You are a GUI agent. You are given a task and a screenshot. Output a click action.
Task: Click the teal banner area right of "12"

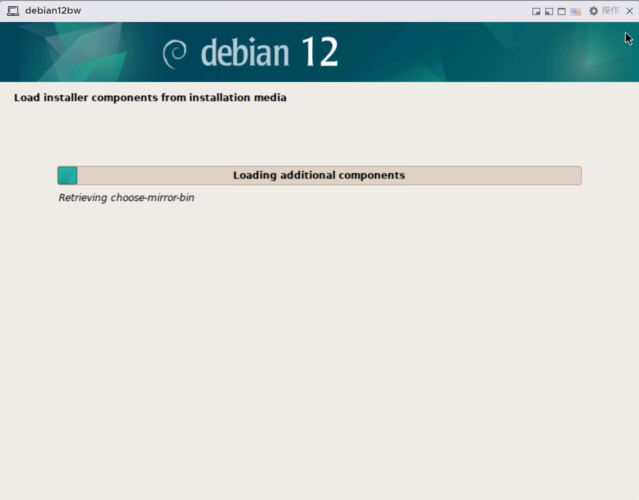tap(480, 52)
